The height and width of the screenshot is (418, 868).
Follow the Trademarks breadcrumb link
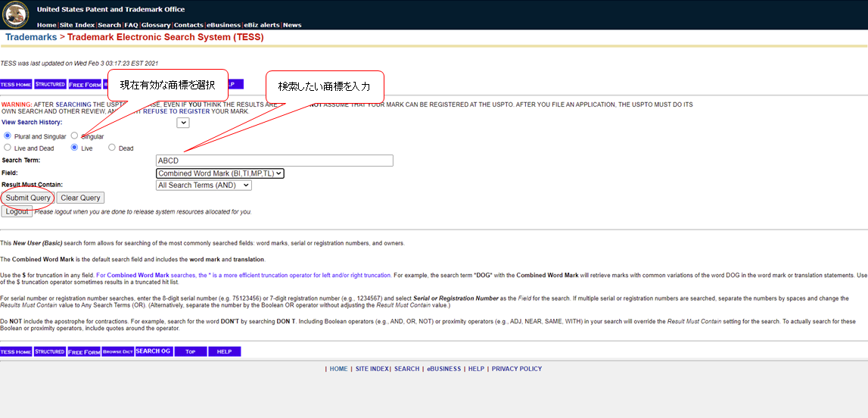[31, 38]
